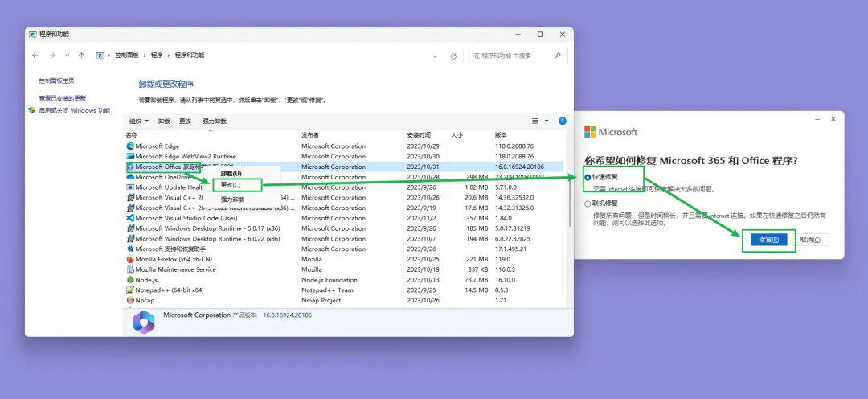
Task: Select the 快速修复 radio button
Action: tap(588, 177)
